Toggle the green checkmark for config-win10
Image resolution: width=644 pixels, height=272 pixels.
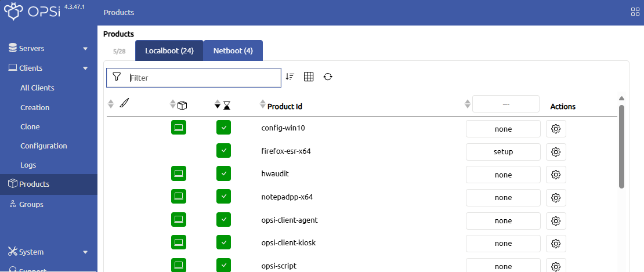pos(224,128)
